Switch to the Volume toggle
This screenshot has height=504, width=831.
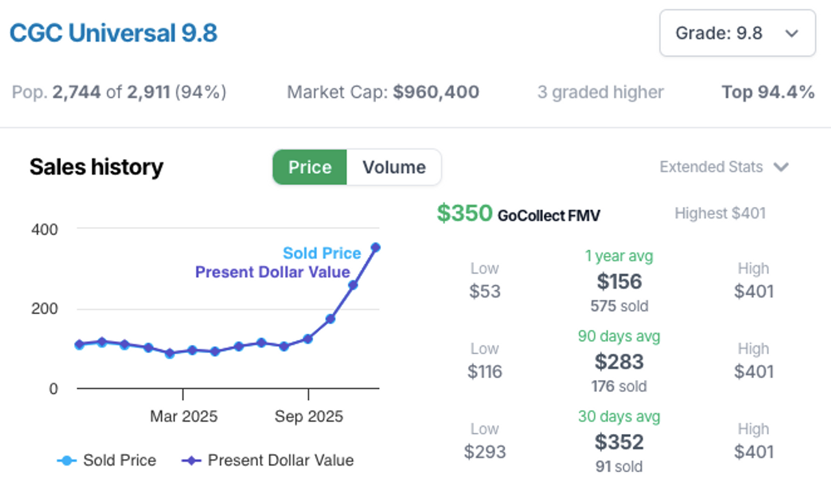(394, 167)
